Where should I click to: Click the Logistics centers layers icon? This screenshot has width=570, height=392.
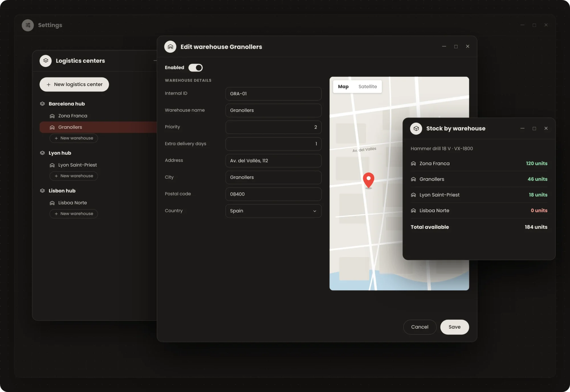click(x=46, y=61)
